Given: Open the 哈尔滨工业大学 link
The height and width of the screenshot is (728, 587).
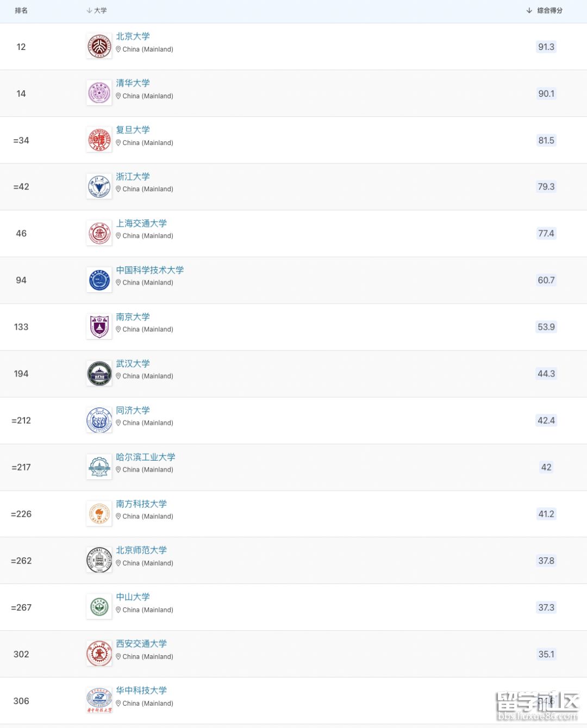Looking at the screenshot, I should tap(146, 457).
